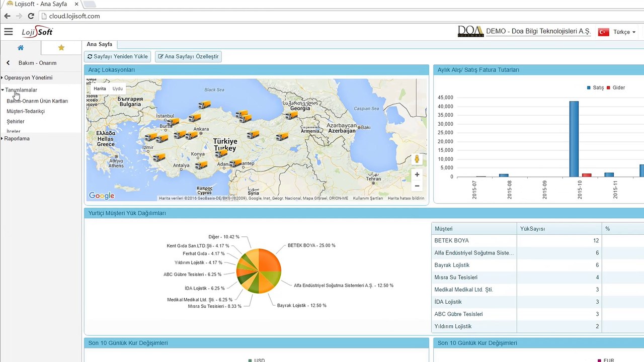Click the LojiSoft logo
Screen dimensions: 644x362
(37, 32)
